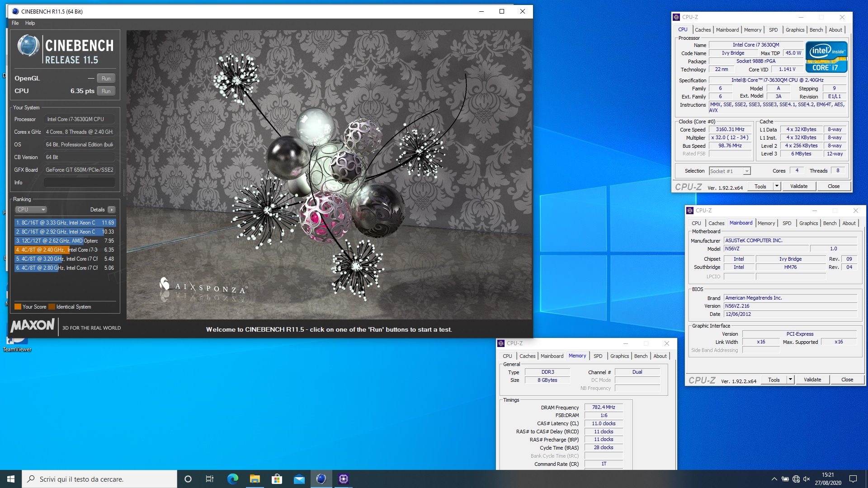Screen dimensions: 868x488
Task: Open Task View on the taskbar
Action: click(x=210, y=479)
